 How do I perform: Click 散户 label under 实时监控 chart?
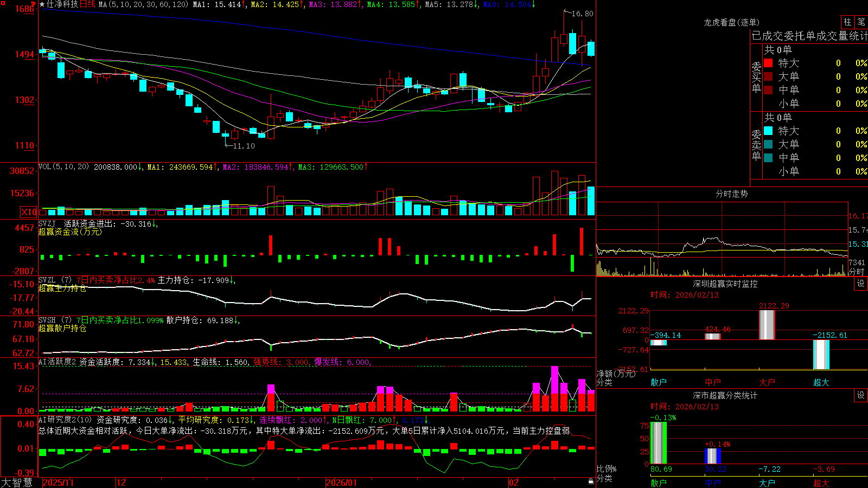point(659,382)
